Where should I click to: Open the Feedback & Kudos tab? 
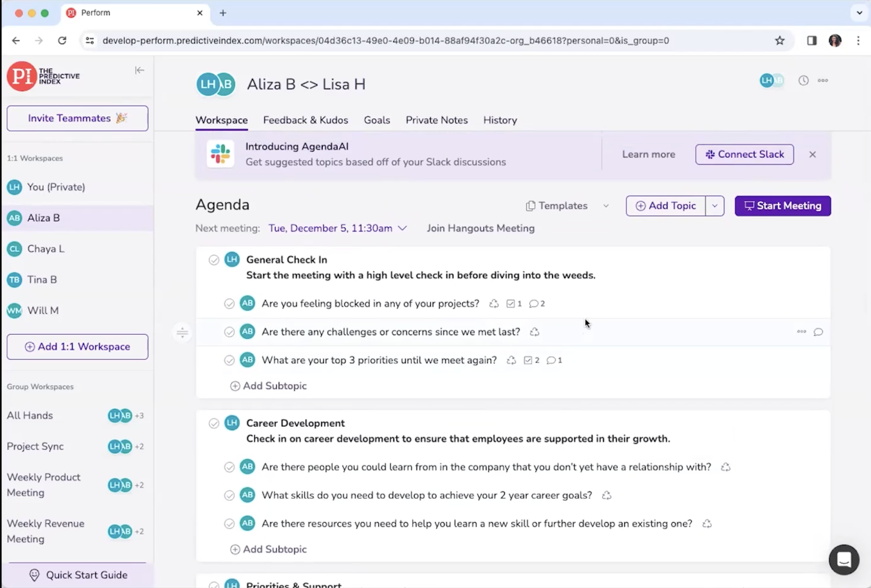point(306,120)
